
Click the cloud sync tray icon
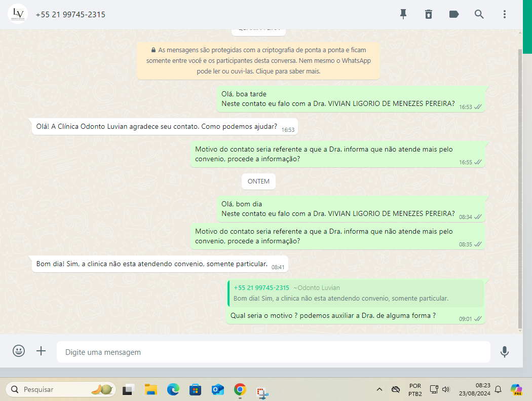(395, 389)
